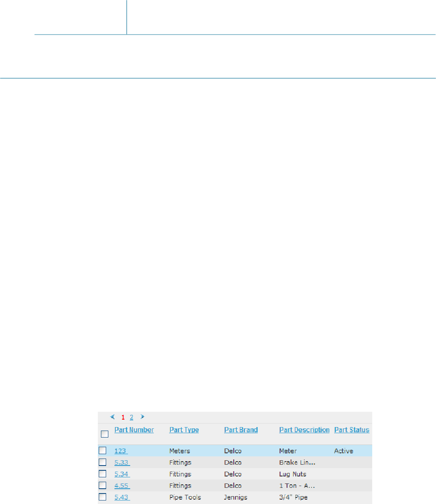Check the box for part 5.33
The height and width of the screenshot is (504, 436).
(103, 462)
